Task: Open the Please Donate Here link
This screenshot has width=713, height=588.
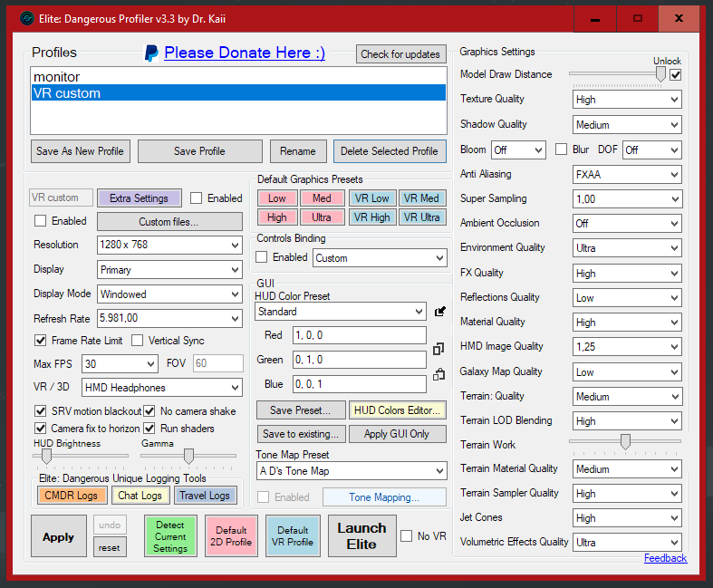Action: tap(245, 53)
